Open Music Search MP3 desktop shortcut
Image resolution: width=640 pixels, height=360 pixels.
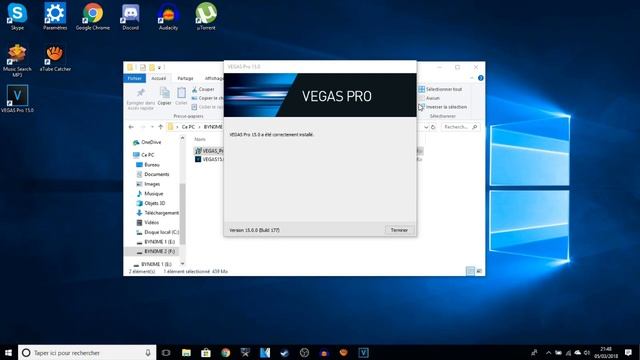point(17,60)
